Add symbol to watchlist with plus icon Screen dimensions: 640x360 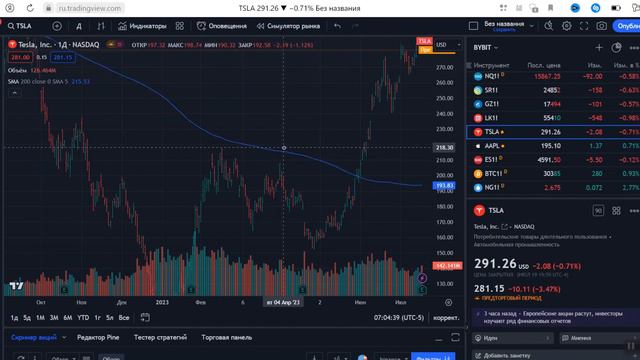(x=599, y=48)
